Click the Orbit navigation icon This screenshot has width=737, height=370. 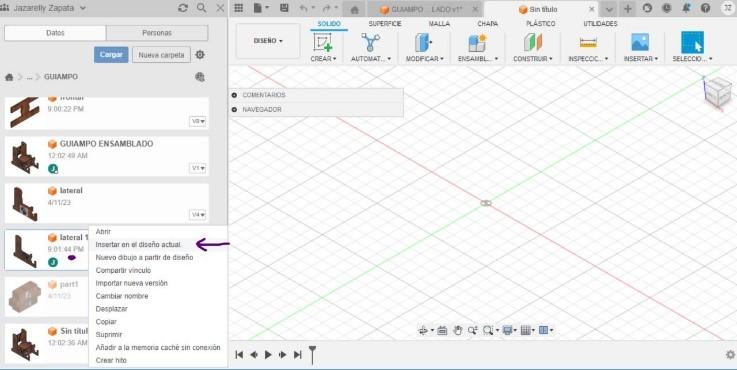[424, 331]
